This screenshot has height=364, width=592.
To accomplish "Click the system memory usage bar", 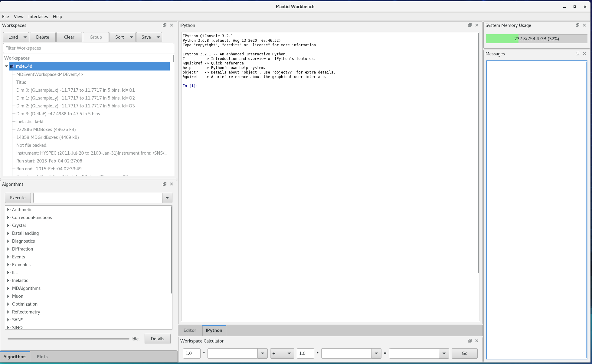I will [537, 39].
